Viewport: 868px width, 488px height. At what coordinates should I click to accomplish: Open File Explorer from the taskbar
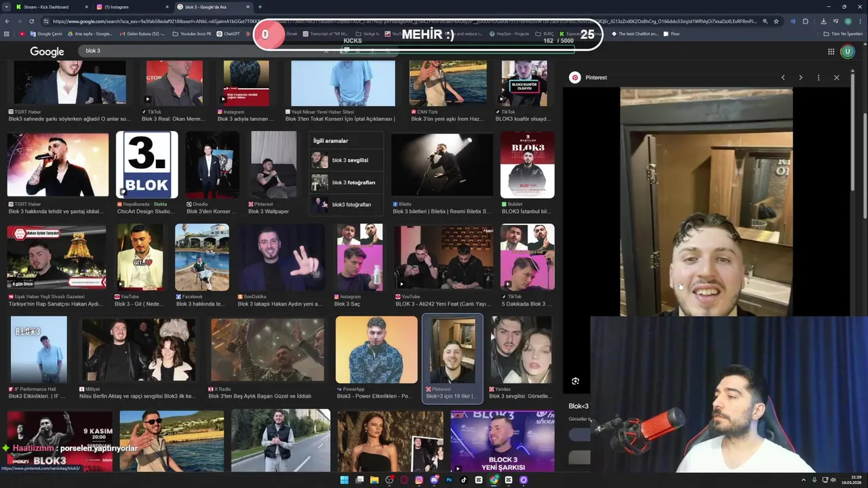click(374, 480)
